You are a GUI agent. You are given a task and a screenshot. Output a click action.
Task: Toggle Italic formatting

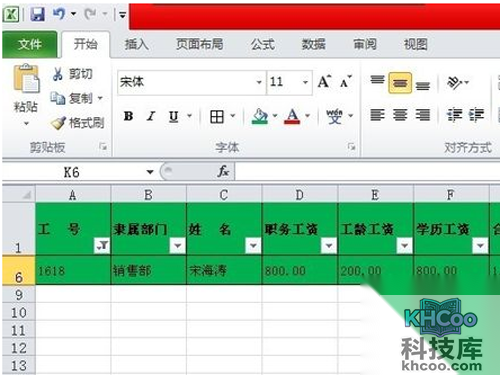(151, 116)
